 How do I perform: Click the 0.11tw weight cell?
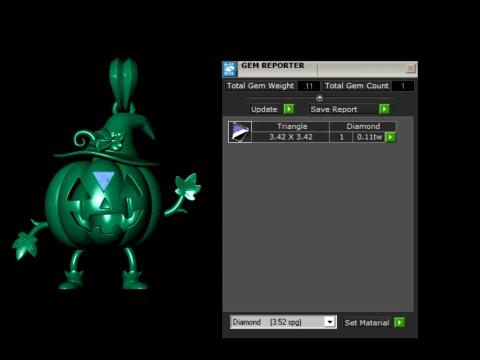tap(369, 137)
